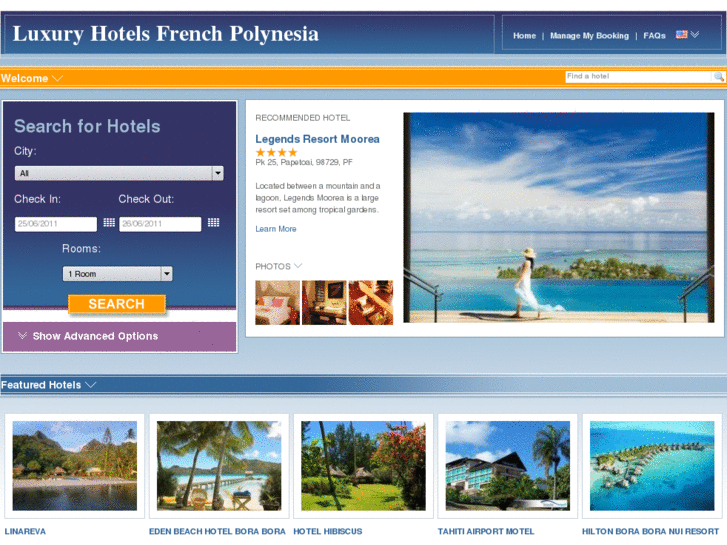The height and width of the screenshot is (545, 727).
Task: Click the four-star rating of Legends Resort
Action: tap(276, 152)
